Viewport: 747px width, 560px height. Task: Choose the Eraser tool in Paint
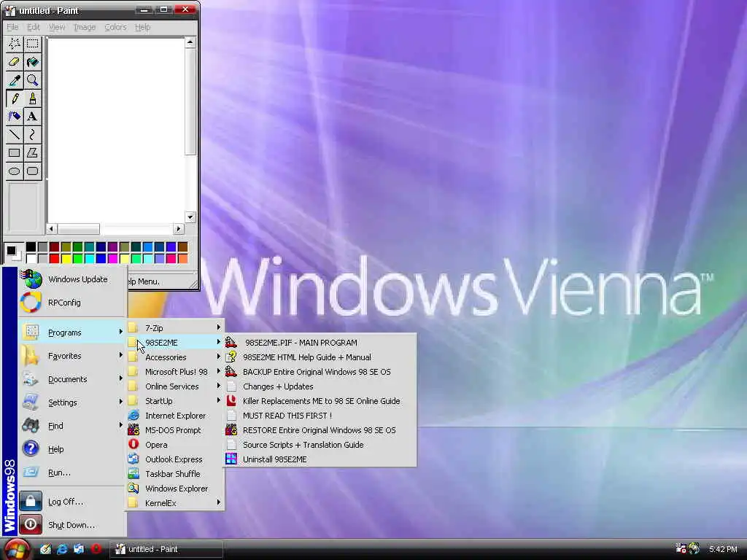[x=15, y=62]
